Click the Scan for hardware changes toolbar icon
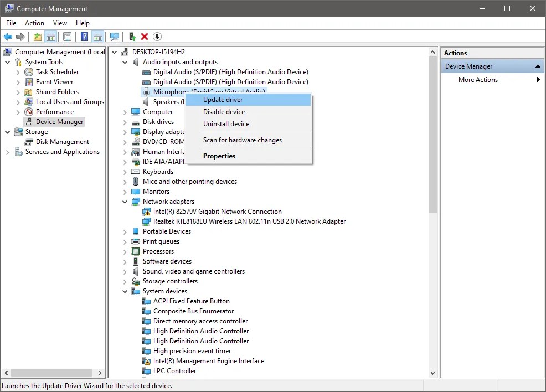Image resolution: width=546 pixels, height=392 pixels. [x=114, y=37]
